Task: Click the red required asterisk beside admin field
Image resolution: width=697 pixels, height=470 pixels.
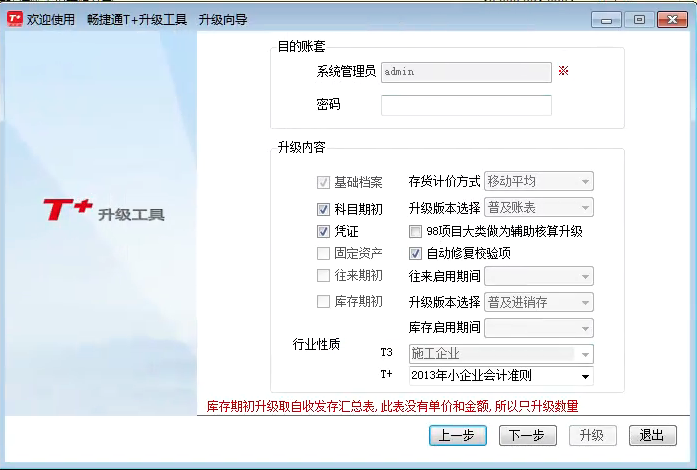Action: coord(563,71)
